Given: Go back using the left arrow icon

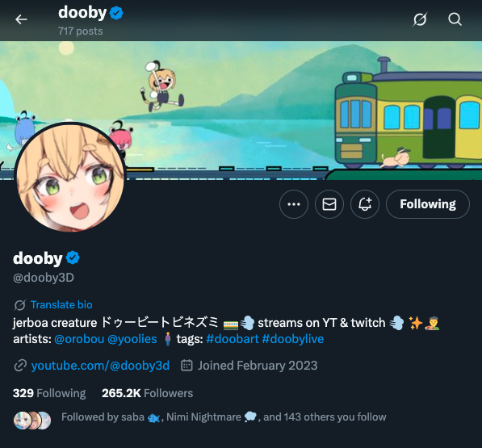Looking at the screenshot, I should 21,19.
